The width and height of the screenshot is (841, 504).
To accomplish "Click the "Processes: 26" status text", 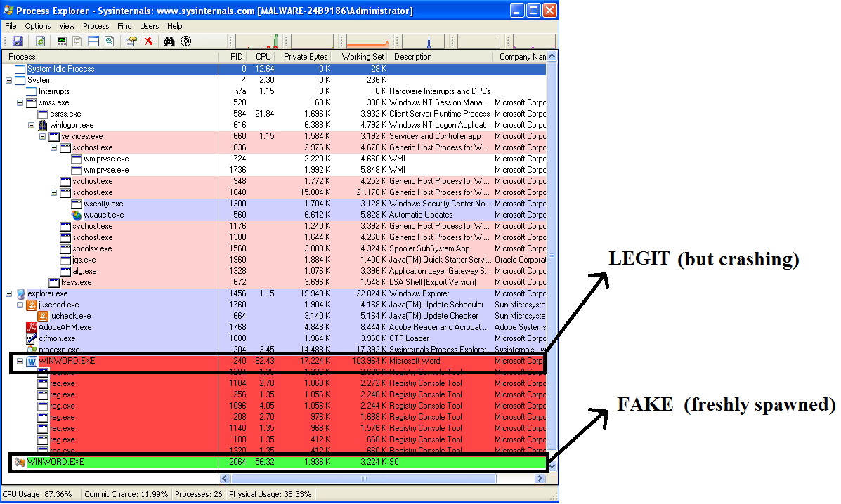I will point(198,494).
